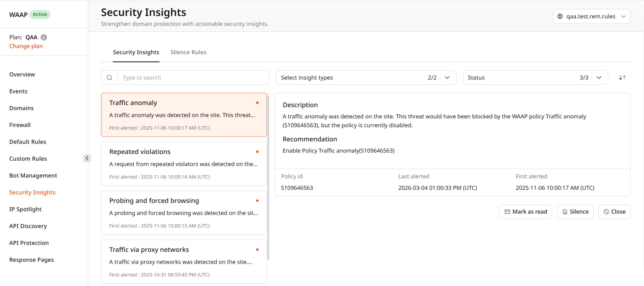Click the unread indicator on Repeated violations
The image size is (644, 286).
(x=258, y=152)
